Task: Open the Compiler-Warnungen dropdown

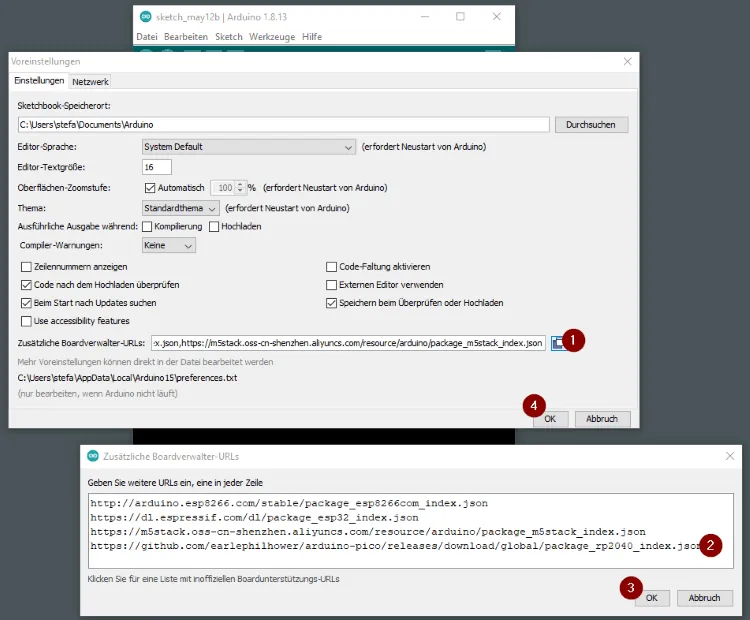Action: (x=169, y=245)
